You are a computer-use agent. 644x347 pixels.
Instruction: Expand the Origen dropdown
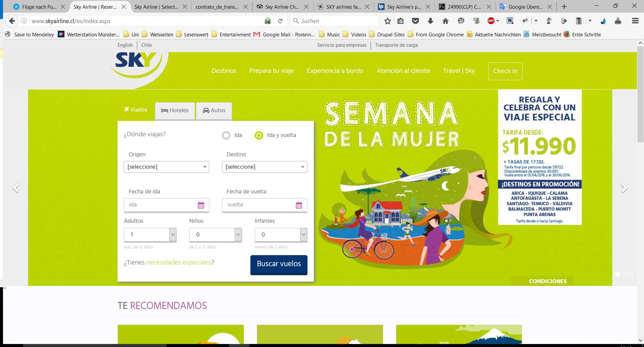coord(167,167)
